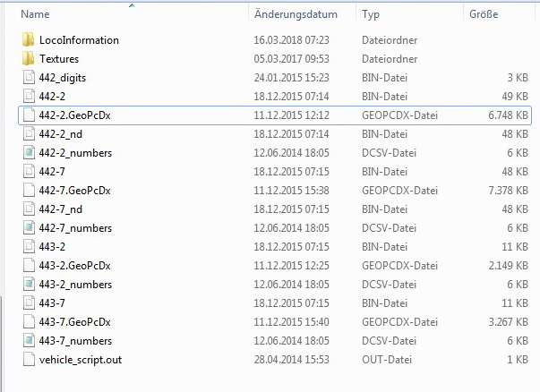Select the 443-2_numbers file name

tap(75, 285)
